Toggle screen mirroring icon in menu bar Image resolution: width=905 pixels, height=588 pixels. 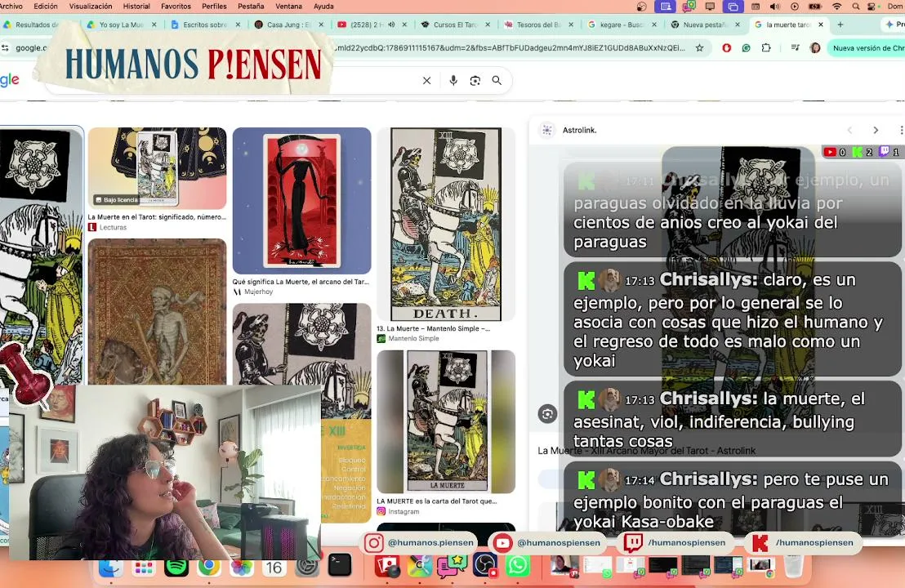[x=733, y=7]
